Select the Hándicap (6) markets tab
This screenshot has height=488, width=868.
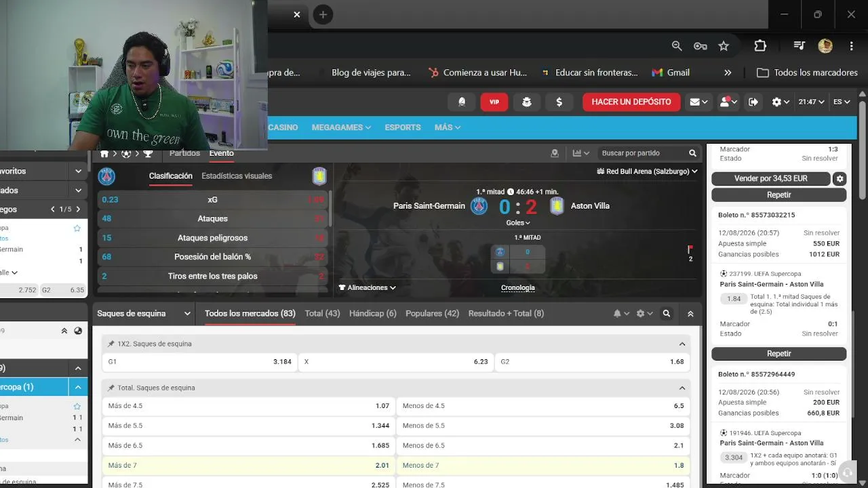372,314
